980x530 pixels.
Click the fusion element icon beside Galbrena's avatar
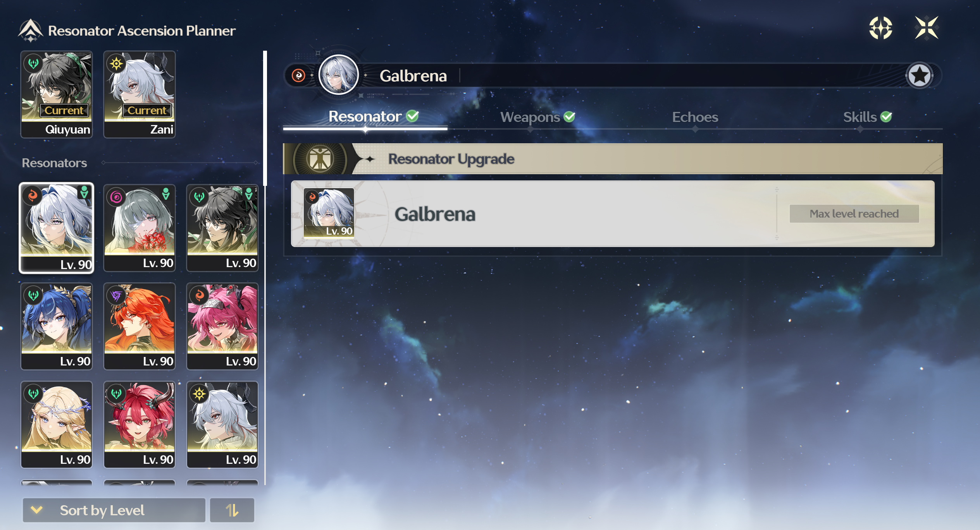pyautogui.click(x=298, y=75)
